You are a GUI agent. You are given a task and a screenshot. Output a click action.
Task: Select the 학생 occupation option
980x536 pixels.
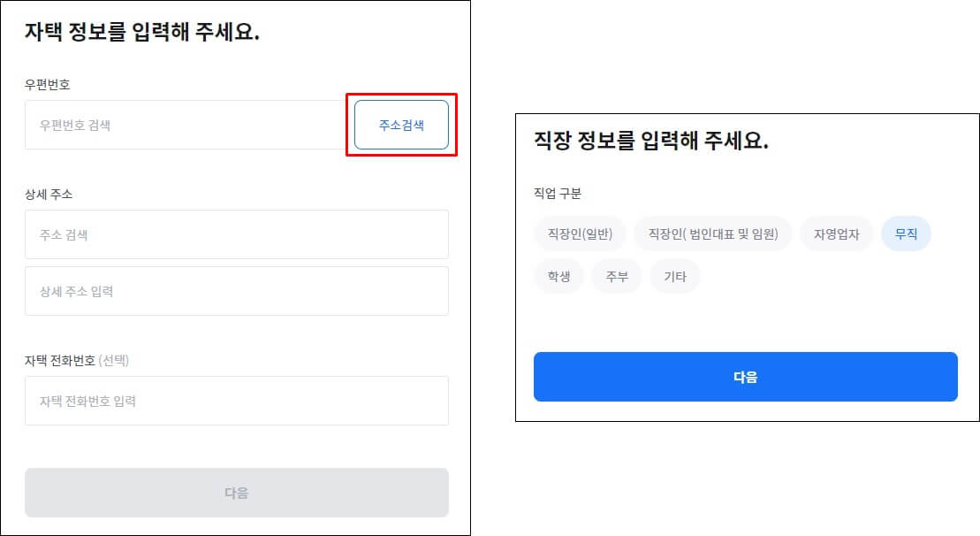pyautogui.click(x=559, y=276)
